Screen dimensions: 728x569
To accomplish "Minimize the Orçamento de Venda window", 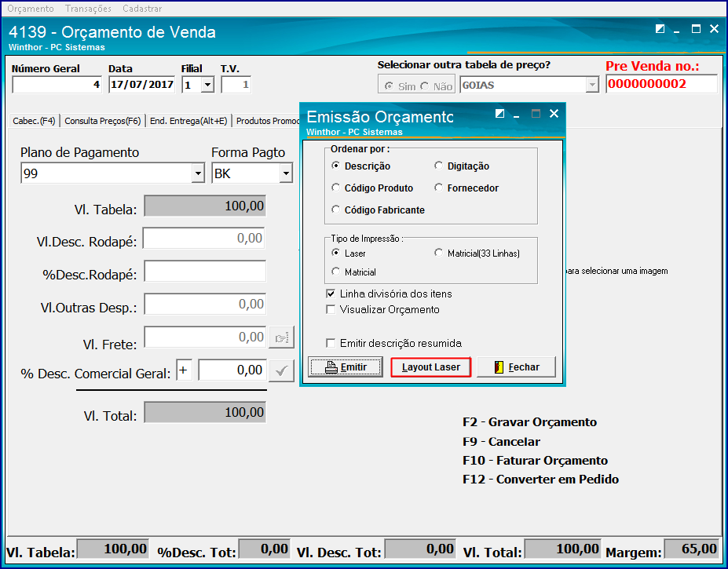I will (x=677, y=30).
